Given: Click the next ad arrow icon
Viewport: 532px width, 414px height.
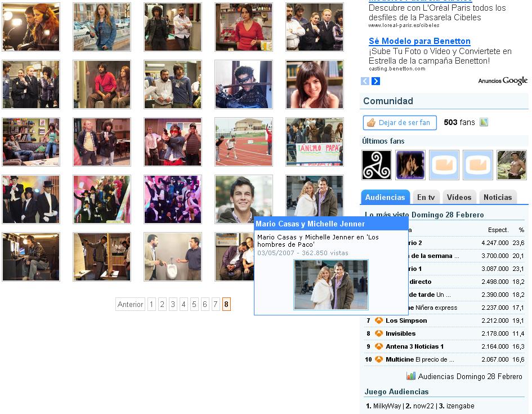Looking at the screenshot, I should tap(375, 81).
